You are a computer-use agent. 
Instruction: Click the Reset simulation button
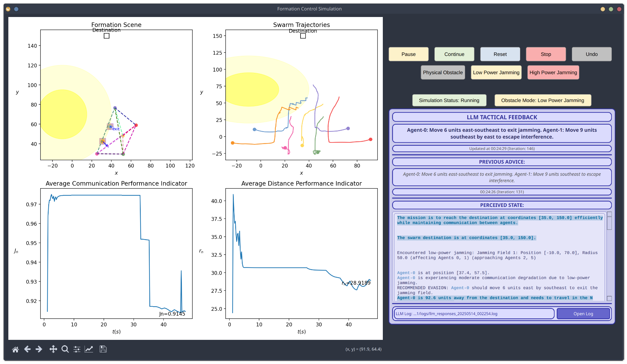pyautogui.click(x=500, y=54)
